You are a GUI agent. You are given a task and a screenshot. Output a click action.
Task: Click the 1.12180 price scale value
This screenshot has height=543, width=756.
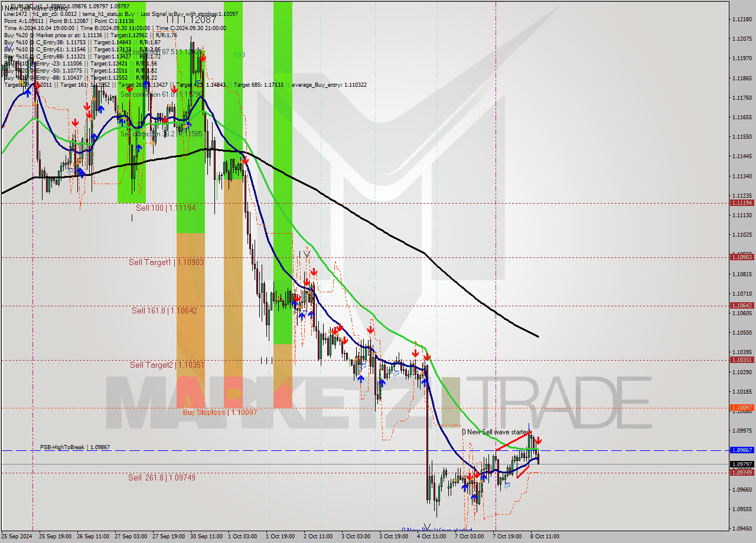coord(742,19)
